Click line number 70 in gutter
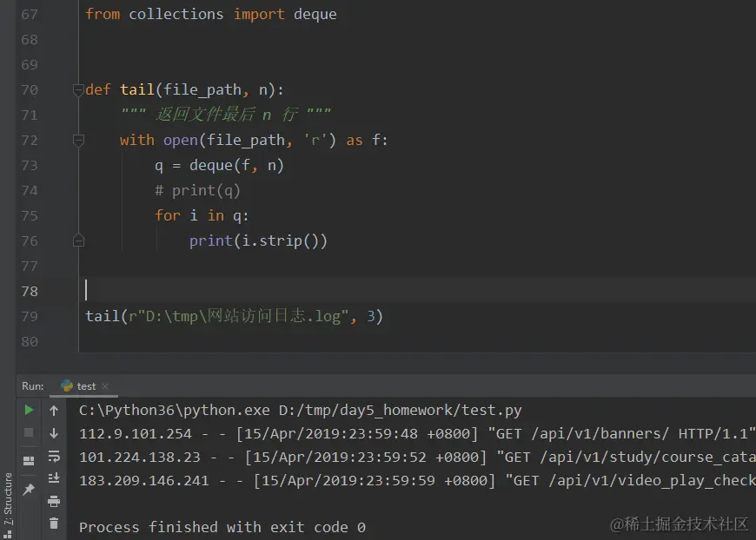The width and height of the screenshot is (756, 540). click(30, 89)
